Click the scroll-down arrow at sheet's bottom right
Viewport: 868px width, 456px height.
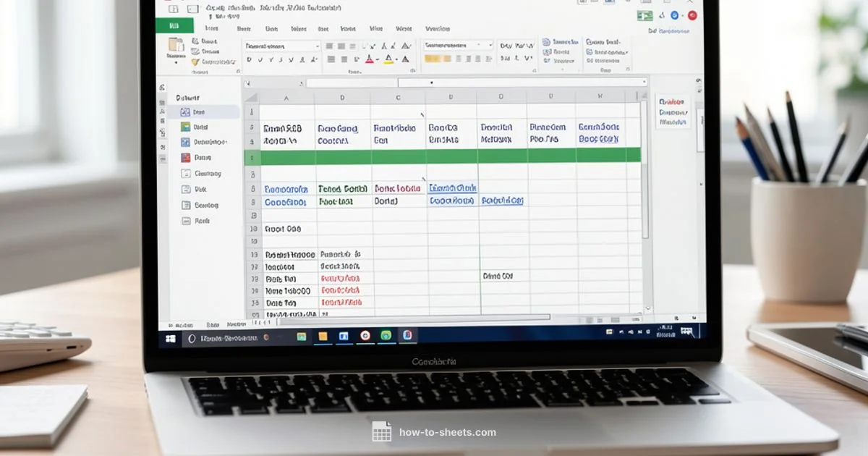coord(647,308)
